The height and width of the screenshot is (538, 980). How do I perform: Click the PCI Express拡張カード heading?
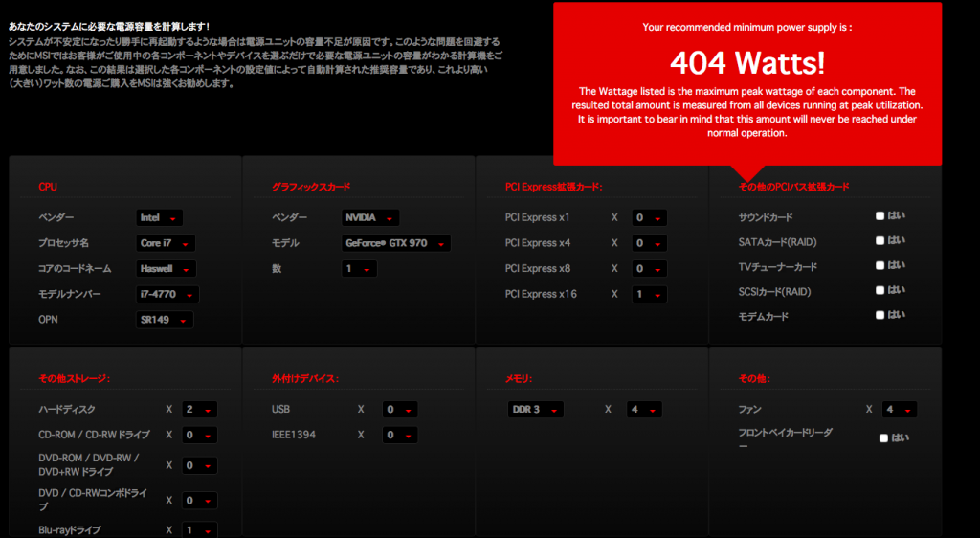tap(554, 187)
